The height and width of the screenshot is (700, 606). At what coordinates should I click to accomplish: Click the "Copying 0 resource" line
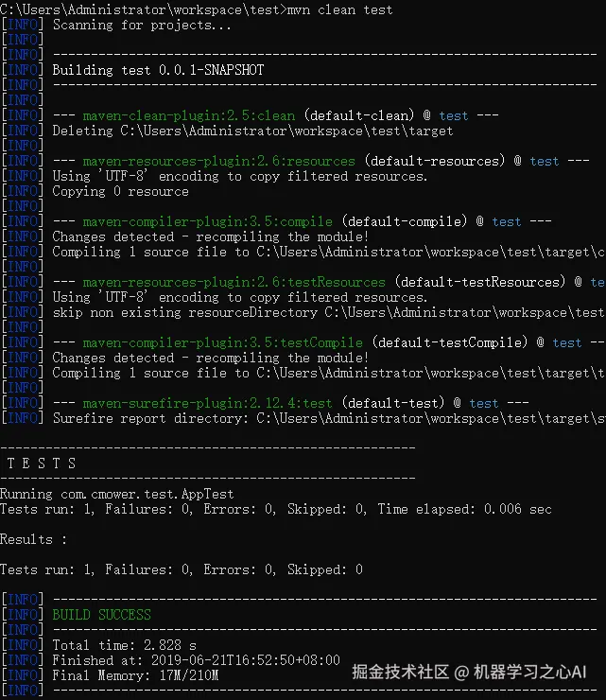(120, 191)
